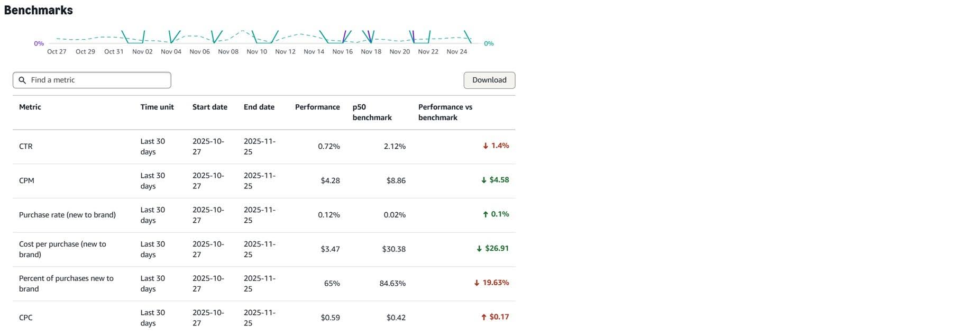Select the Purchase rate (new to brand) row
The height and width of the screenshot is (335, 980).
pos(264,215)
